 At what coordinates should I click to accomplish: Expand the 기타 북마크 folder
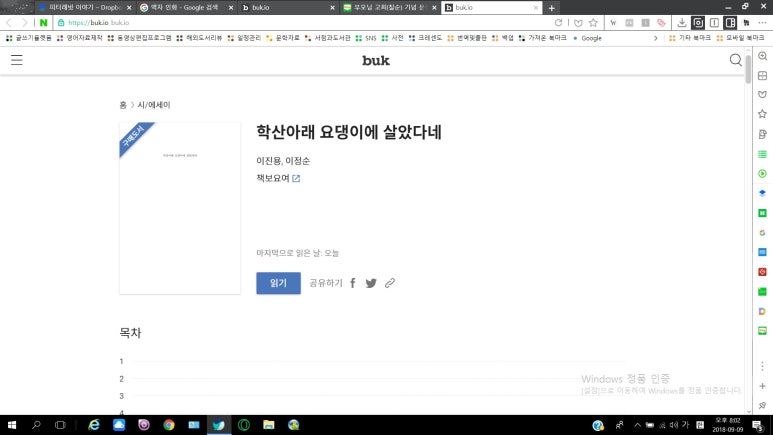[x=690, y=38]
